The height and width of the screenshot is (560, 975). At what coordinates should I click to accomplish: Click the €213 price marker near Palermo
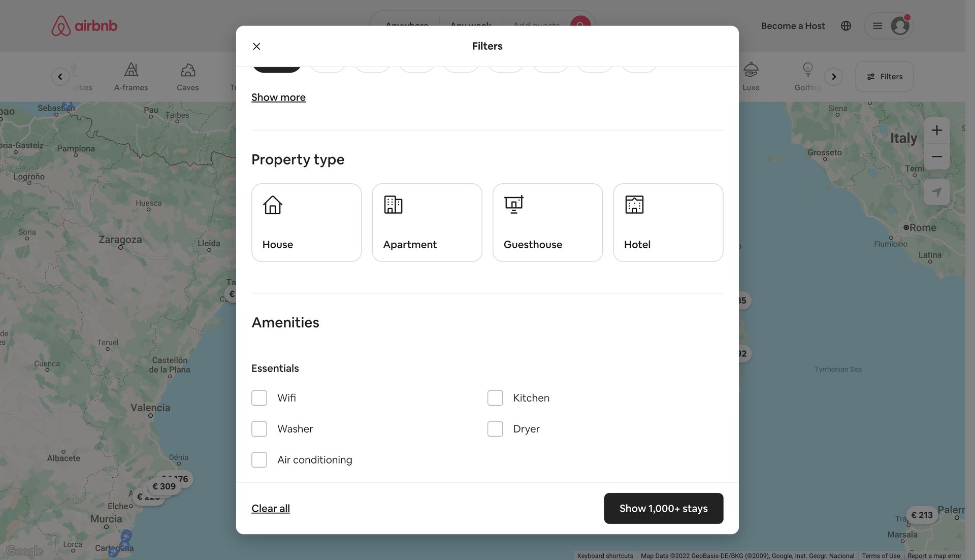click(x=922, y=515)
